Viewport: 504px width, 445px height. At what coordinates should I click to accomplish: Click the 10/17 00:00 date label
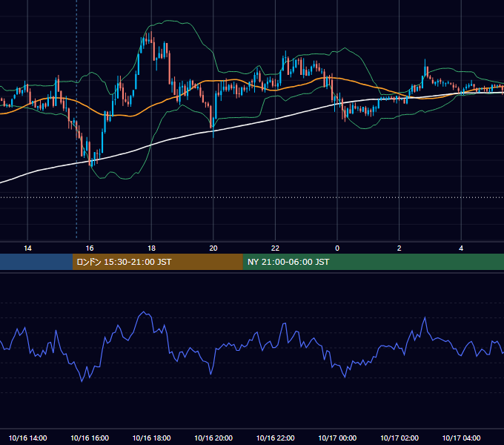337,438
